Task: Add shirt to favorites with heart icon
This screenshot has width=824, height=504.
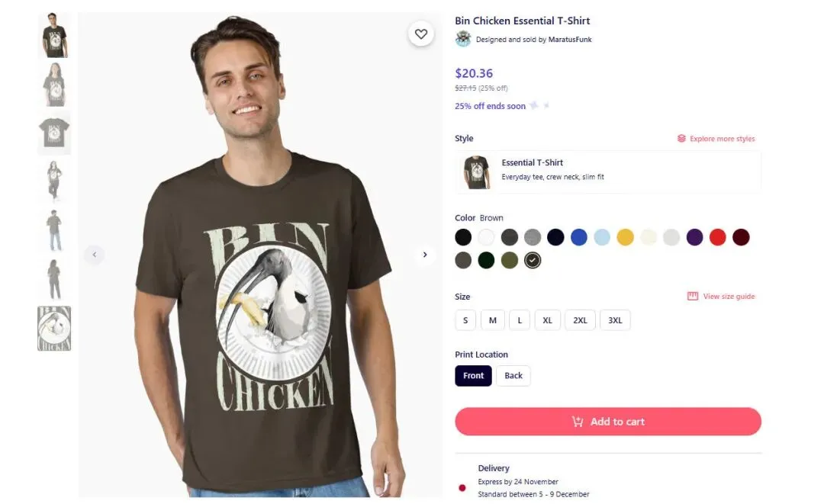Action: click(421, 34)
